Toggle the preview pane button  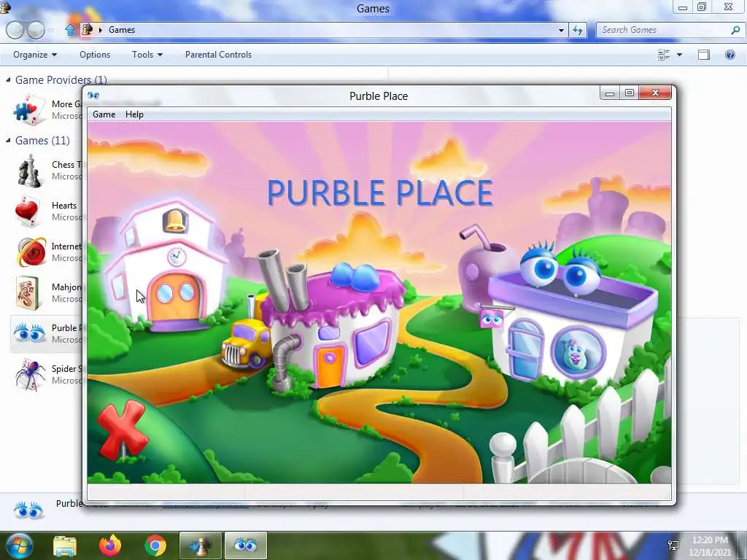[x=704, y=55]
